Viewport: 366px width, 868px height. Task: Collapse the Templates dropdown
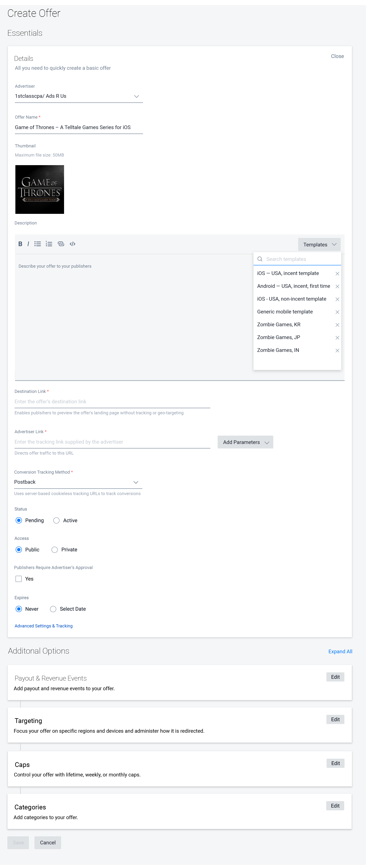tap(319, 245)
